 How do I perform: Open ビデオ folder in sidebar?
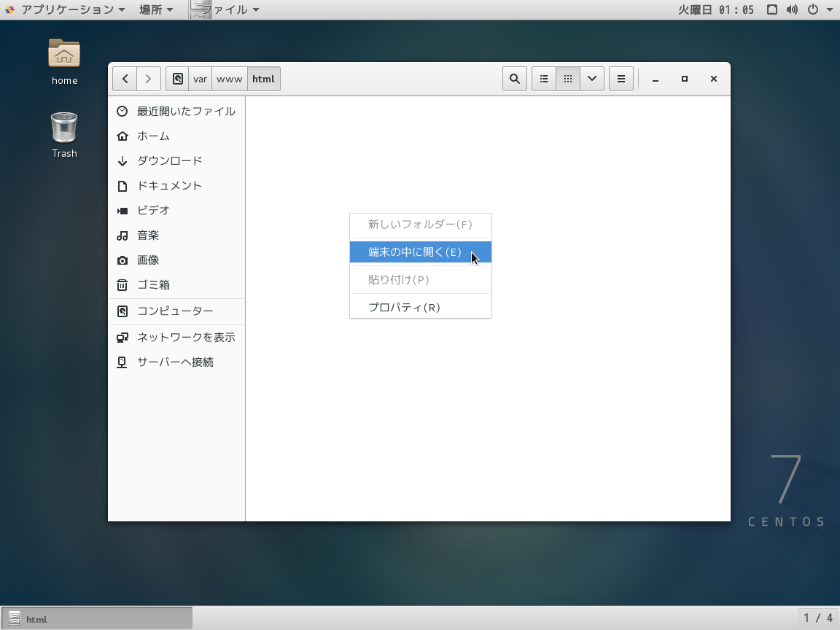click(176, 211)
